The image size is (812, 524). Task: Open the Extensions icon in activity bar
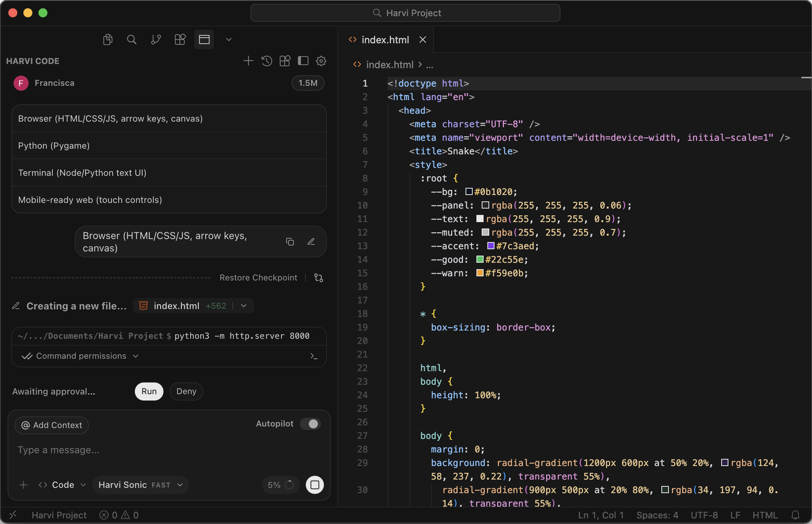coord(180,40)
